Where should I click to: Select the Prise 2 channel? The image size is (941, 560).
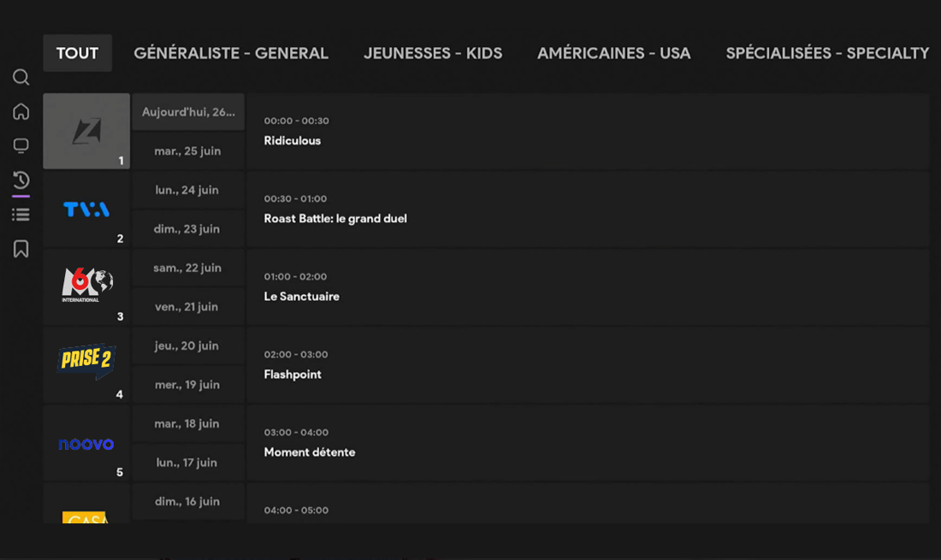[86, 364]
